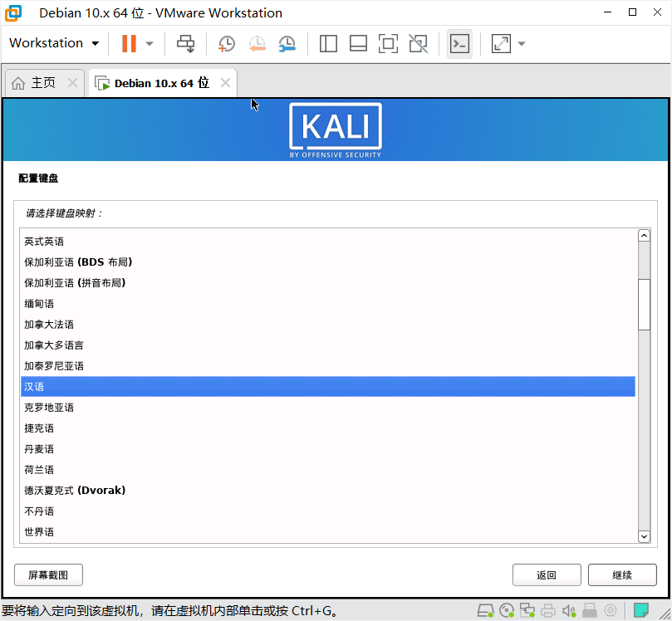This screenshot has width=672, height=621.
Task: Click the 屏幕截图 screenshot button
Action: pos(48,575)
